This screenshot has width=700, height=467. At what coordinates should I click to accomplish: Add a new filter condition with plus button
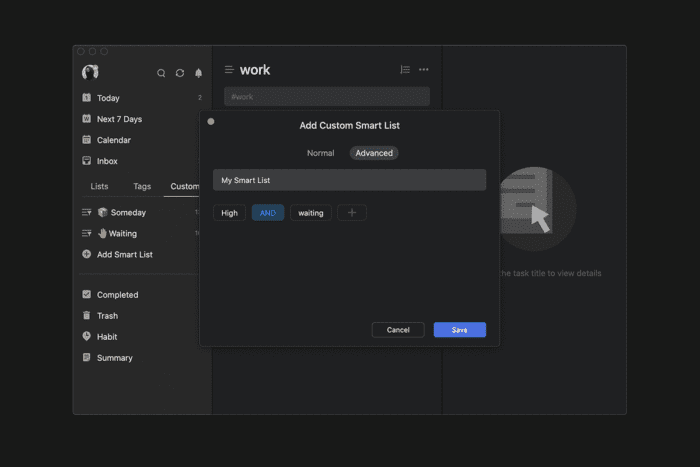tap(352, 213)
